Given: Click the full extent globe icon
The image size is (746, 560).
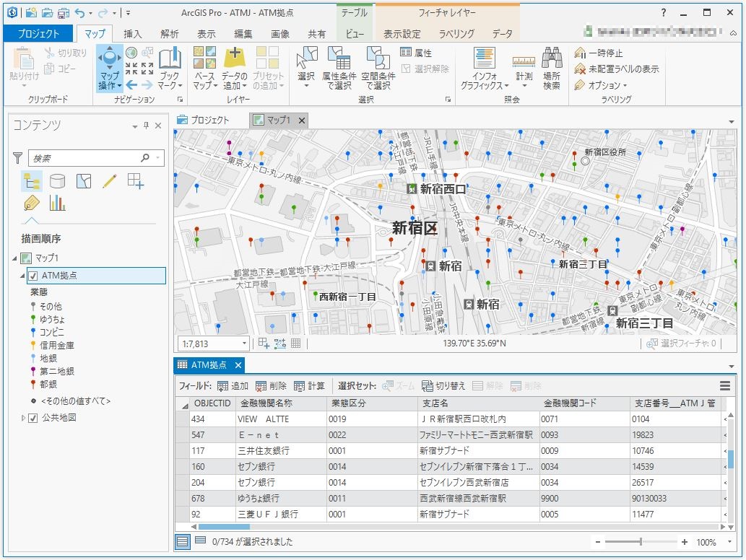Looking at the screenshot, I should click(131, 52).
